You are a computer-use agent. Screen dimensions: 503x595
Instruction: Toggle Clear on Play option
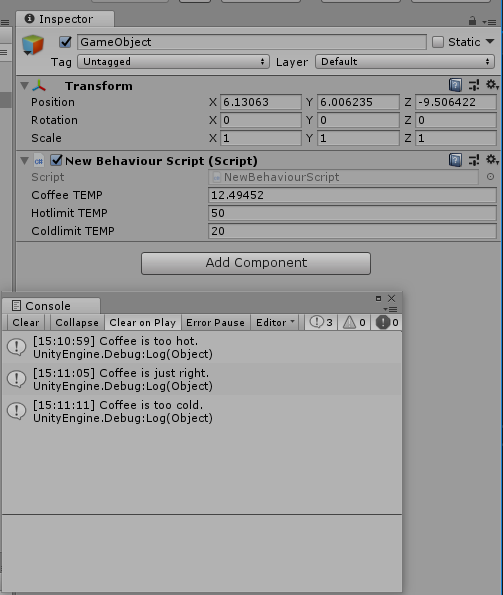(x=143, y=323)
